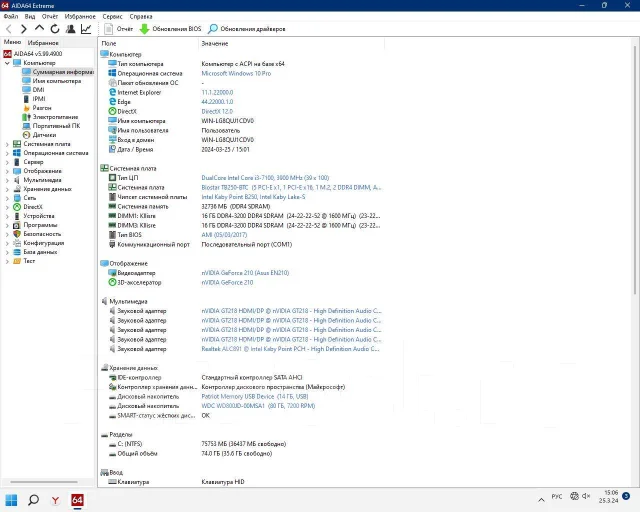
Task: Switch to the Избранное sidebar tab
Action: [x=43, y=42]
